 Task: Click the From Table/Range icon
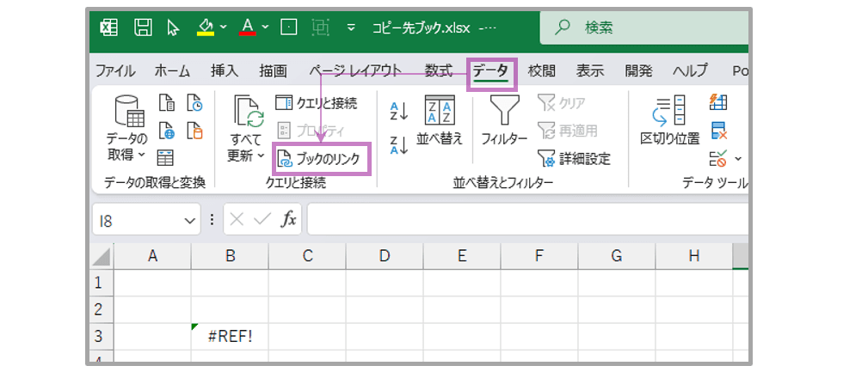tap(165, 157)
